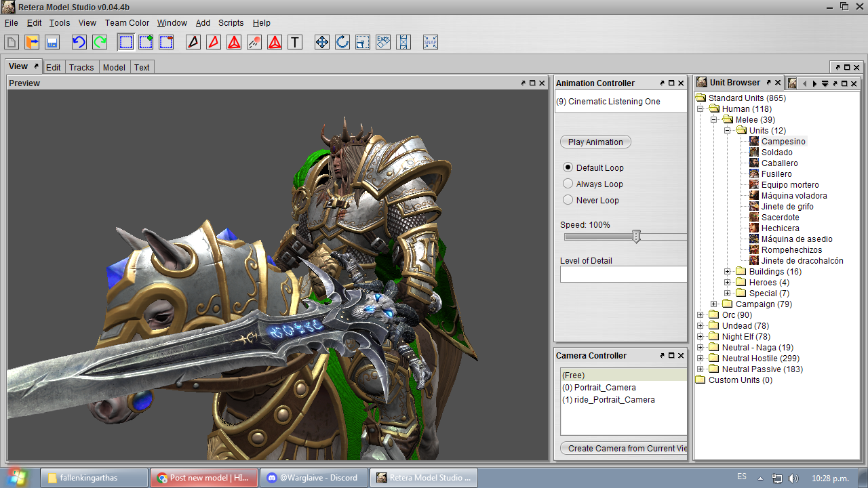This screenshot has width=868, height=488.
Task: Open the Tools menu
Action: point(60,22)
